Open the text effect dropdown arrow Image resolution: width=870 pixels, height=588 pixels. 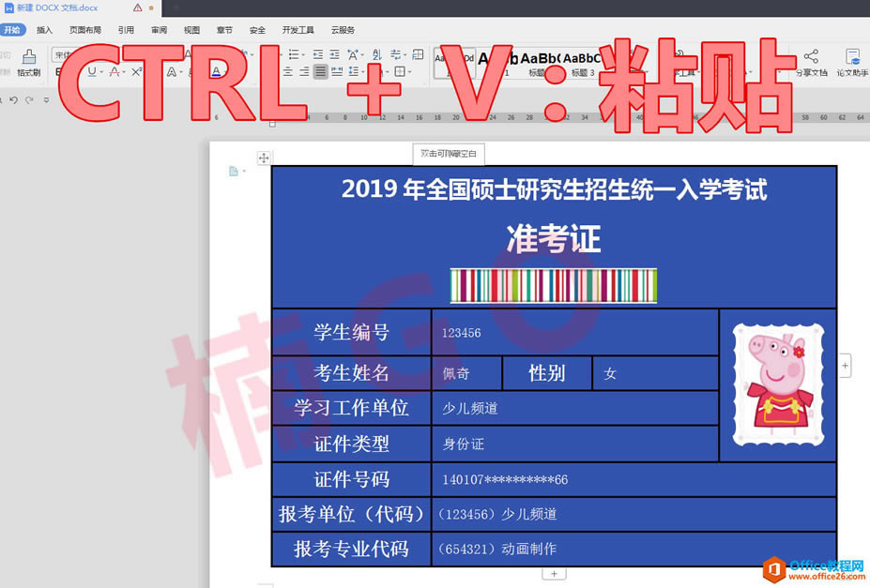tap(181, 72)
